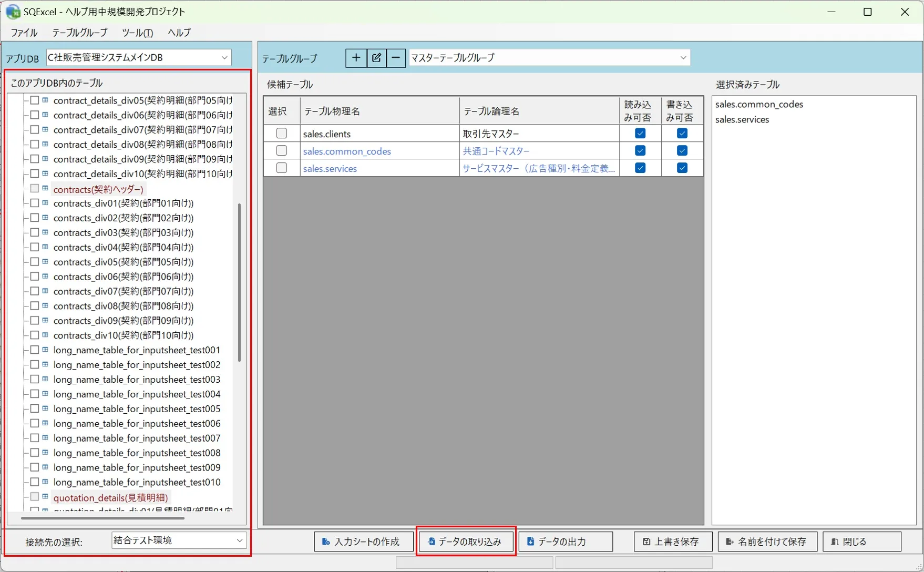Click the edit table group pencil button

click(376, 58)
